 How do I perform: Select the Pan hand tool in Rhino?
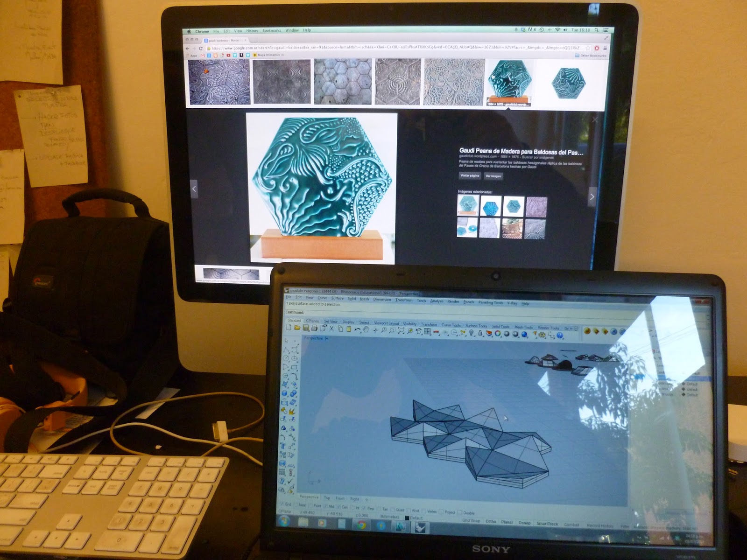(x=366, y=329)
